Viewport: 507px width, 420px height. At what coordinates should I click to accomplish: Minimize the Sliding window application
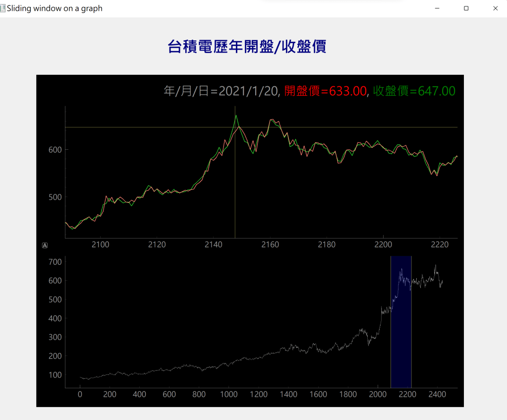437,8
